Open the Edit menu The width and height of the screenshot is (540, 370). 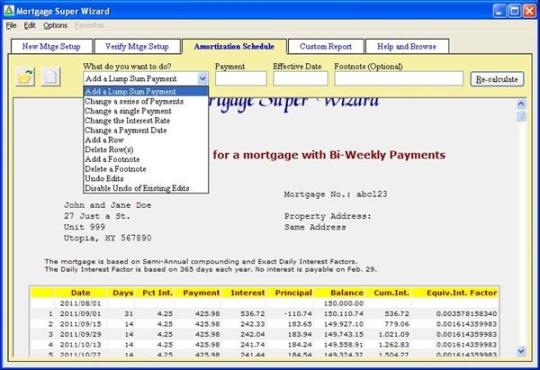pyautogui.click(x=30, y=25)
